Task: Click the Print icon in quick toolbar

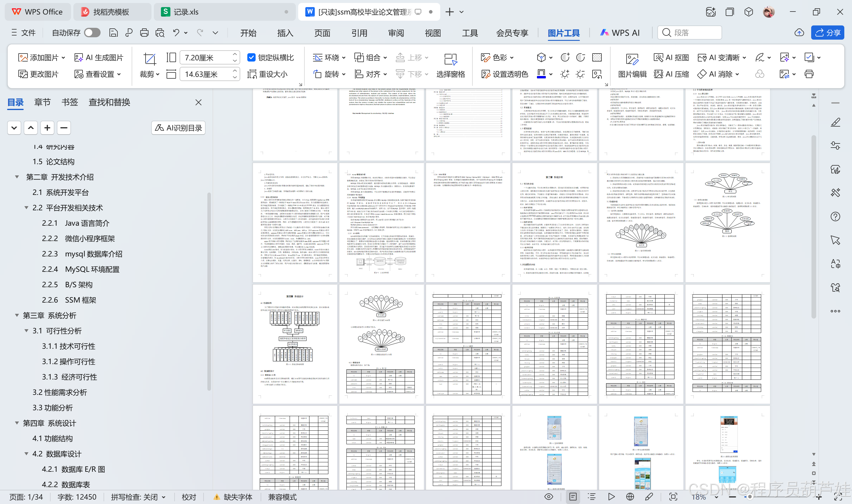Action: 144,33
